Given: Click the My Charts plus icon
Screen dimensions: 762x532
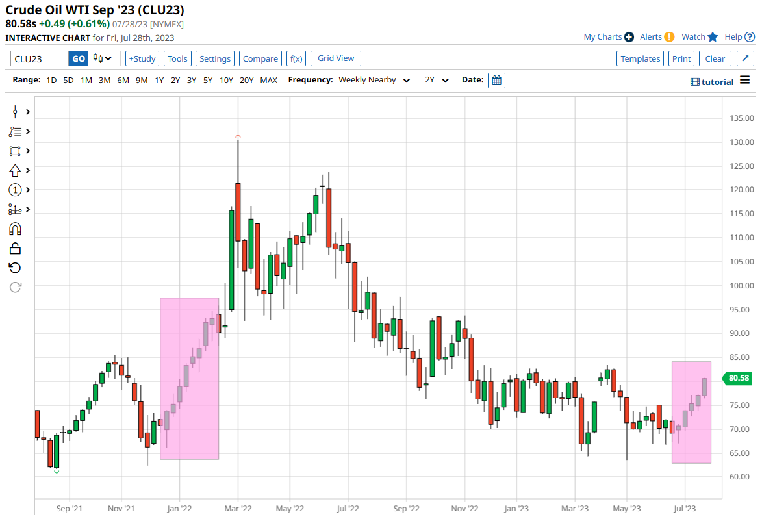Looking at the screenshot, I should pyautogui.click(x=629, y=37).
